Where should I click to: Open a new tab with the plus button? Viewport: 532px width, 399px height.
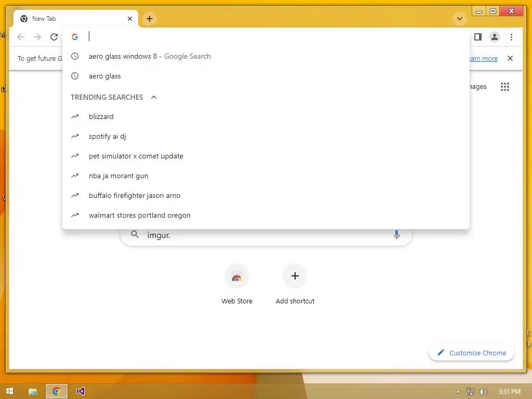coord(150,19)
